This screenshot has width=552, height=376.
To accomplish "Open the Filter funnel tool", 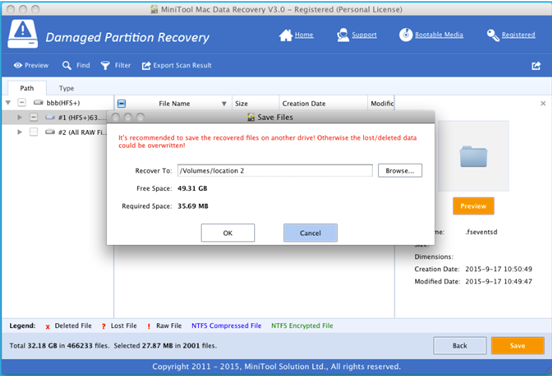I will click(x=105, y=65).
